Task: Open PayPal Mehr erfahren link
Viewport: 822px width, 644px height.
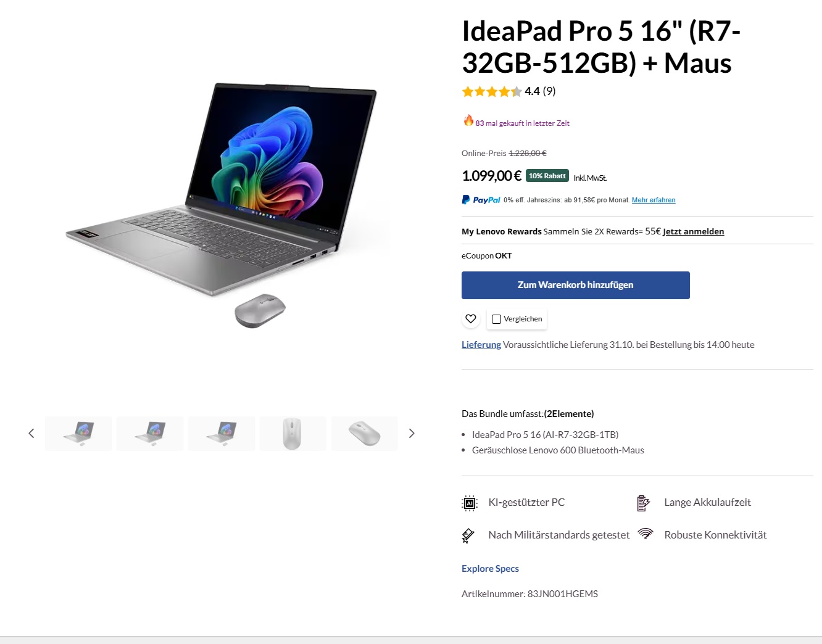Action: 654,200
